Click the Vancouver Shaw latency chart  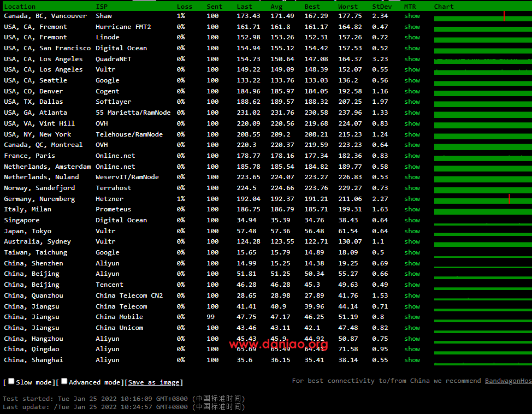click(x=483, y=16)
